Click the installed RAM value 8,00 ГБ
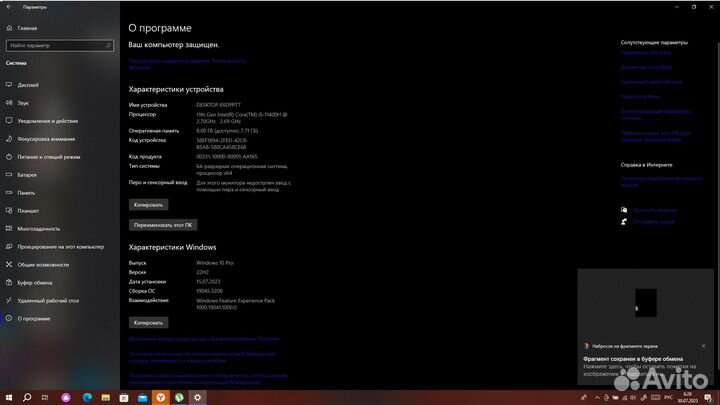This screenshot has height=405, width=720. coord(227,131)
